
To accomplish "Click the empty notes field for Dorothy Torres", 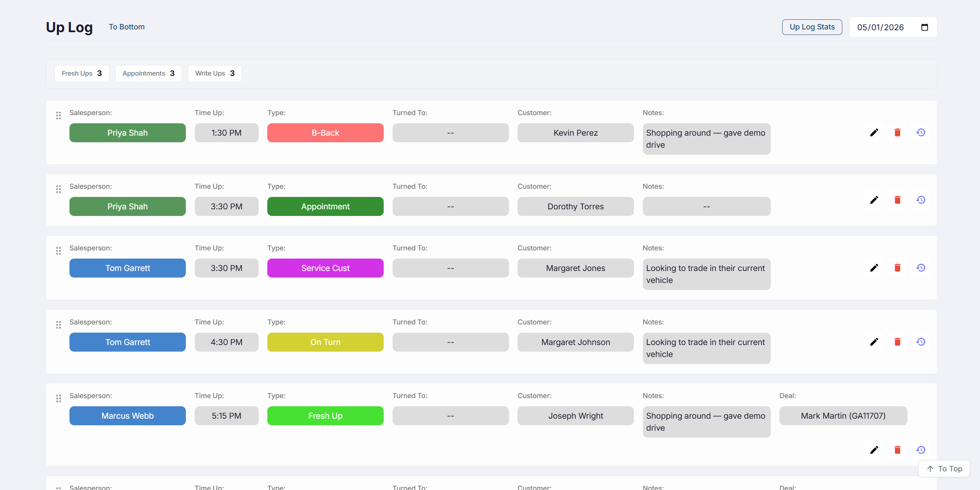I will 707,207.
